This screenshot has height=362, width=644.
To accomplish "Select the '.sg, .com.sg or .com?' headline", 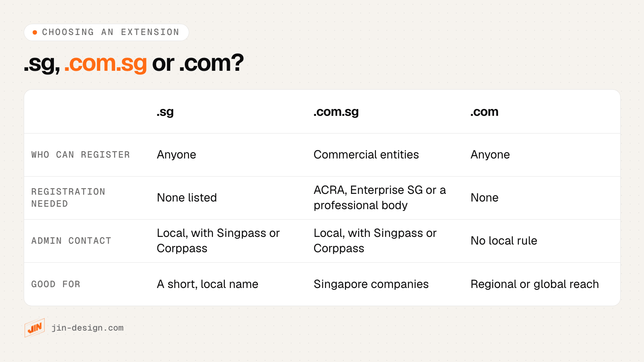I will point(134,63).
